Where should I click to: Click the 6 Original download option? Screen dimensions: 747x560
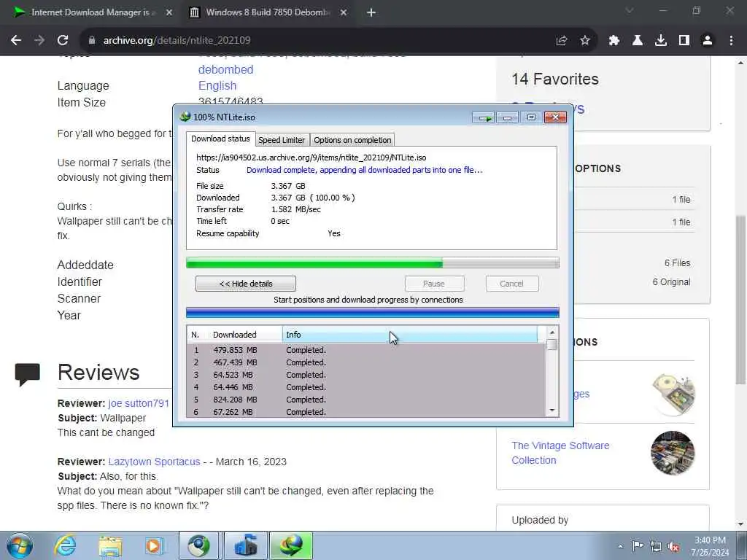[x=671, y=282]
